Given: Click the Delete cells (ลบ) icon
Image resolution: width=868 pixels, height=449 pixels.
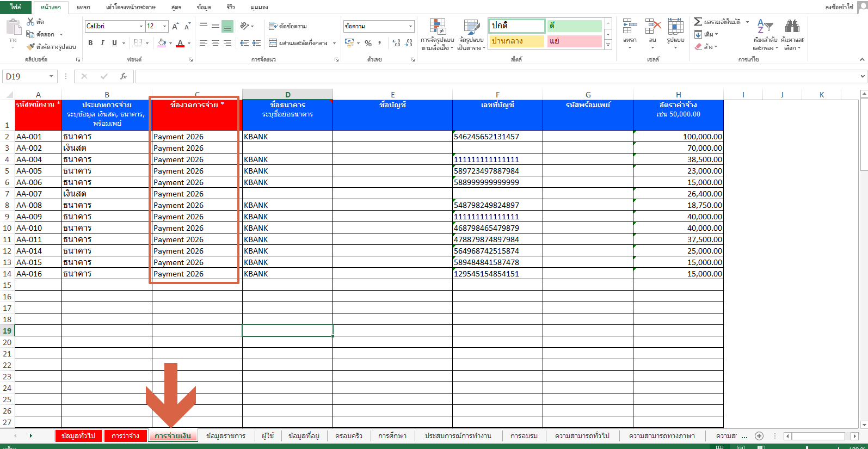Looking at the screenshot, I should pyautogui.click(x=652, y=26).
